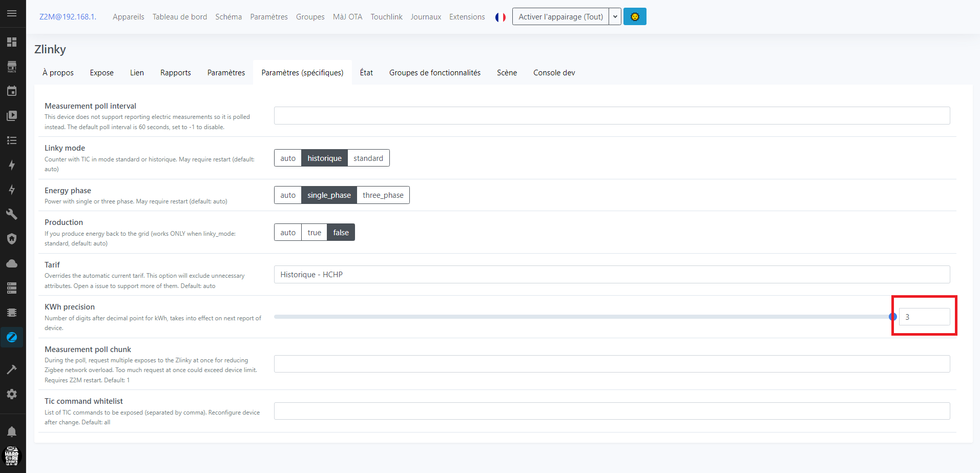
Task: Expand the pairing dropdown arrow
Action: pos(615,16)
